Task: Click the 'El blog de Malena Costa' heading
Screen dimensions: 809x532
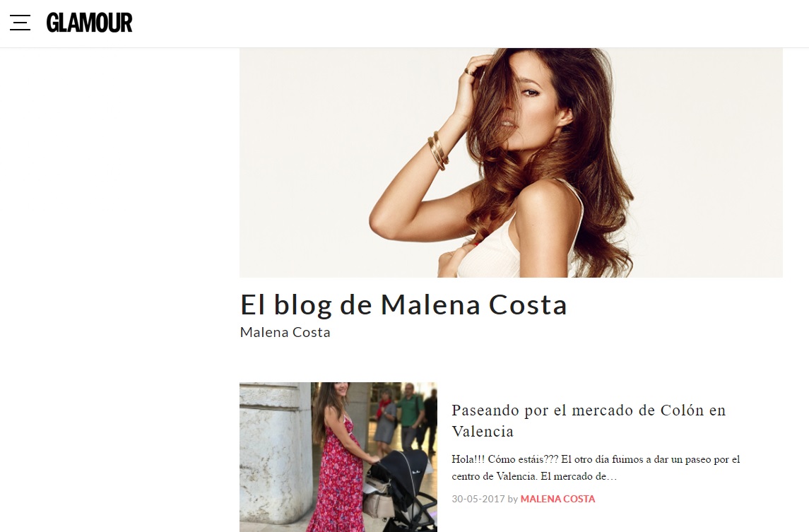Action: pyautogui.click(x=403, y=305)
